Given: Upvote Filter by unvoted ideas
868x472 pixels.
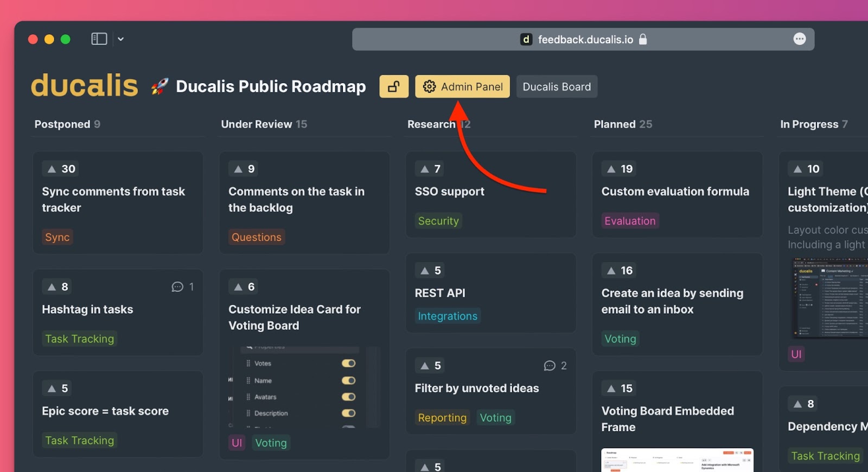Looking at the screenshot, I should click(x=430, y=366).
